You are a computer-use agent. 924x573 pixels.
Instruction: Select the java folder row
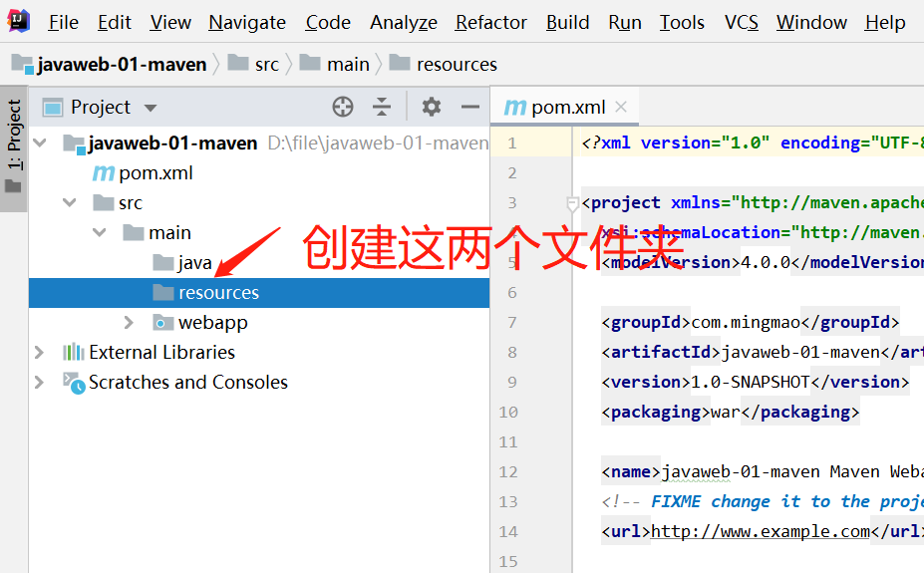tap(259, 263)
